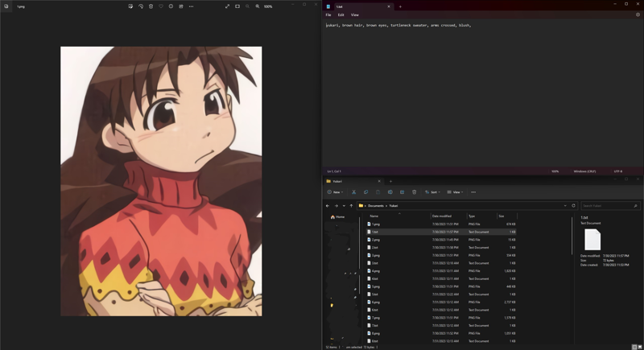Add a new tab in Notepad
644x350 pixels.
click(400, 6)
